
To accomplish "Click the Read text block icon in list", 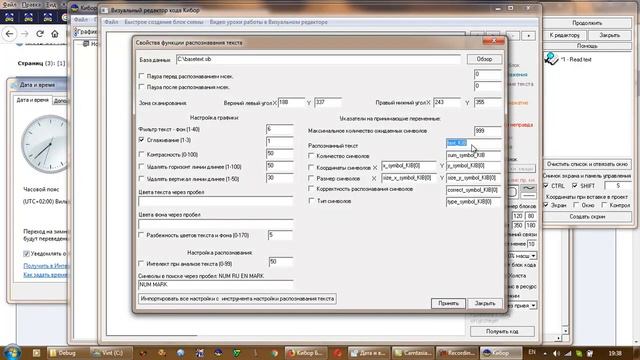I will pyautogui.click(x=551, y=59).
